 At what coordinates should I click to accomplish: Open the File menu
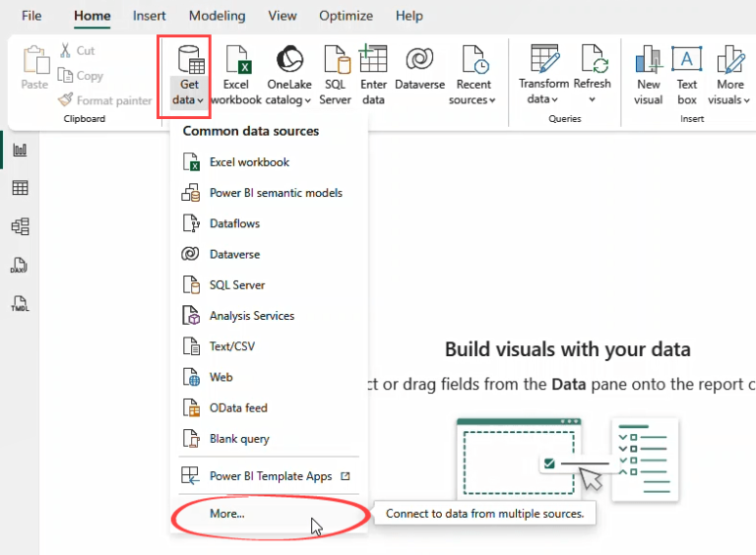tap(31, 16)
